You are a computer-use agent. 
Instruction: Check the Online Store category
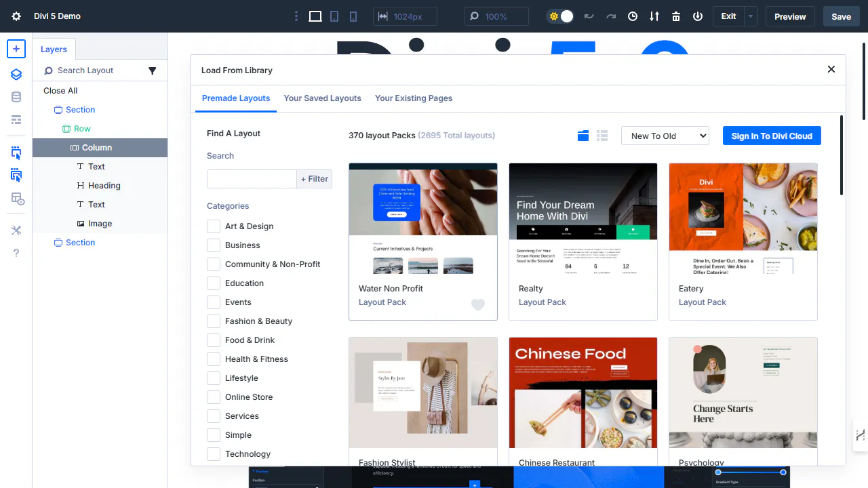(x=214, y=397)
